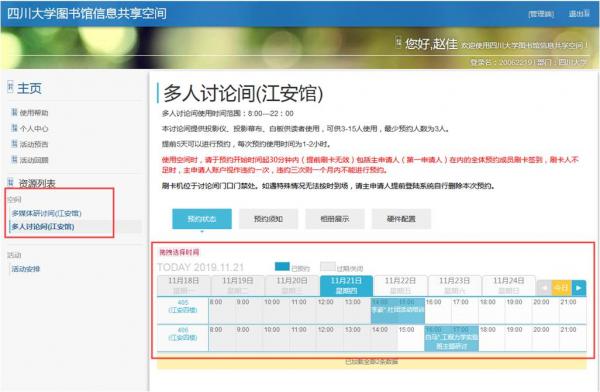The width and height of the screenshot is (600, 392).
Task: Go to next week with right arrow
Action: [x=579, y=287]
